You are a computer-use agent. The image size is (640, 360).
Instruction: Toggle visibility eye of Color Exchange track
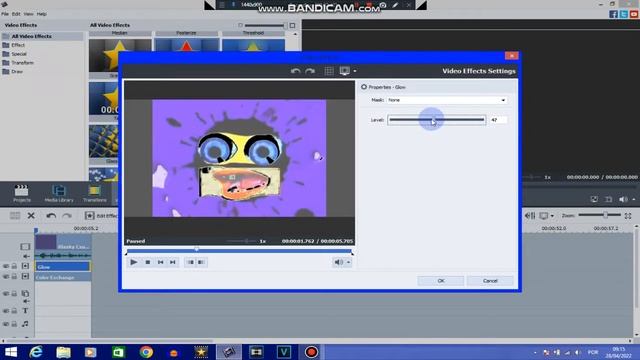click(x=6, y=277)
